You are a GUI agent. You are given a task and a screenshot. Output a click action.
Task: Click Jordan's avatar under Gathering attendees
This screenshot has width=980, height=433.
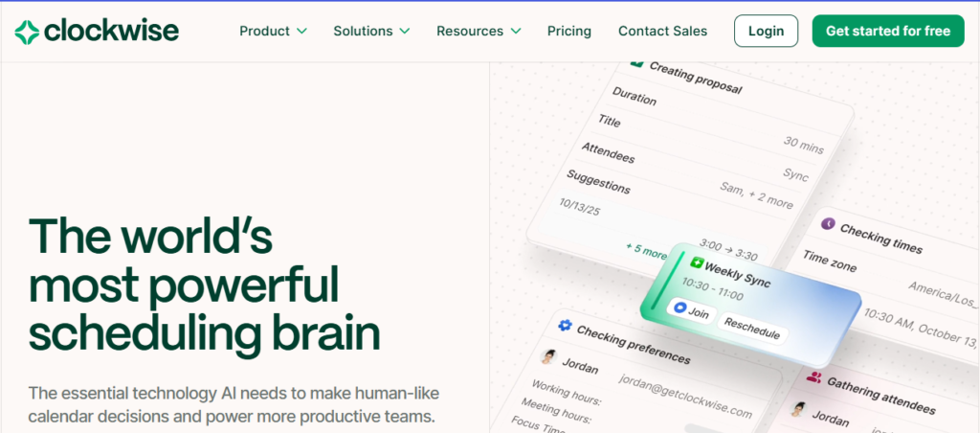coord(797,408)
